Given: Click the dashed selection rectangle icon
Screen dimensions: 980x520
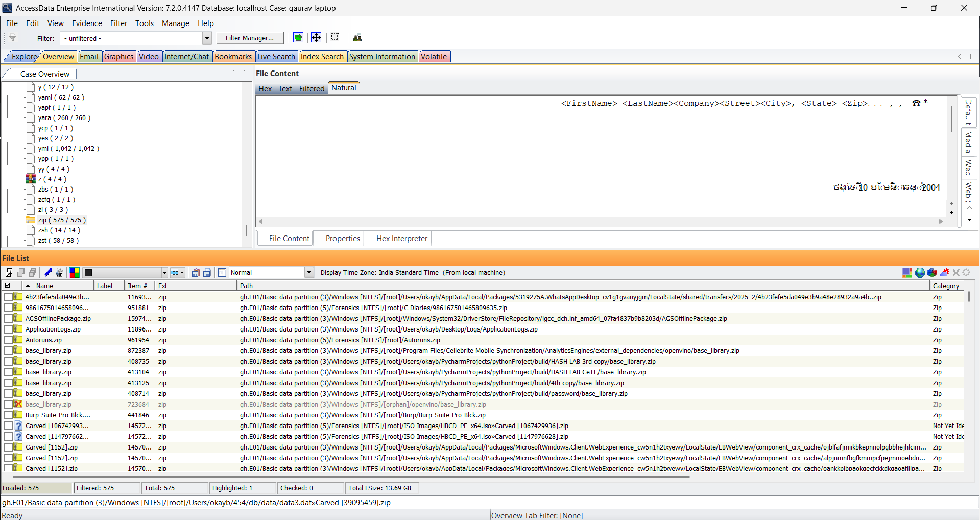Looking at the screenshot, I should (x=335, y=37).
